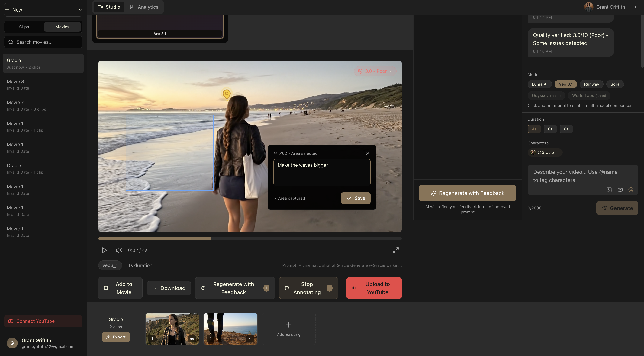Click the logout icon next to Grant Griffith
Screen dimensions: 644x356
click(634, 7)
